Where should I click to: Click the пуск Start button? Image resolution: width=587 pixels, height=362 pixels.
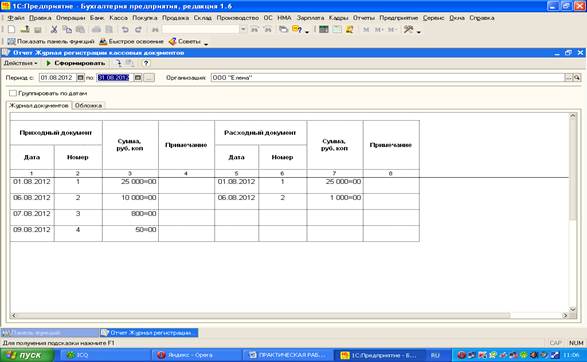pos(27,355)
